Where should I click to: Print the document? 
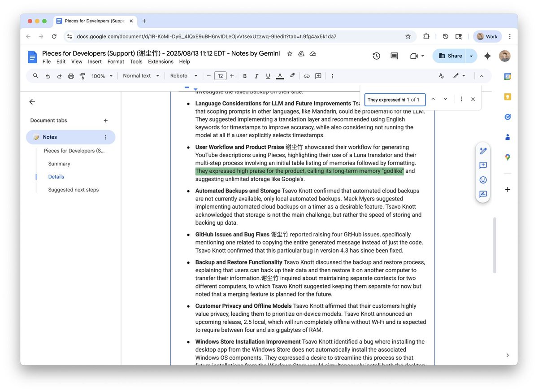(71, 76)
